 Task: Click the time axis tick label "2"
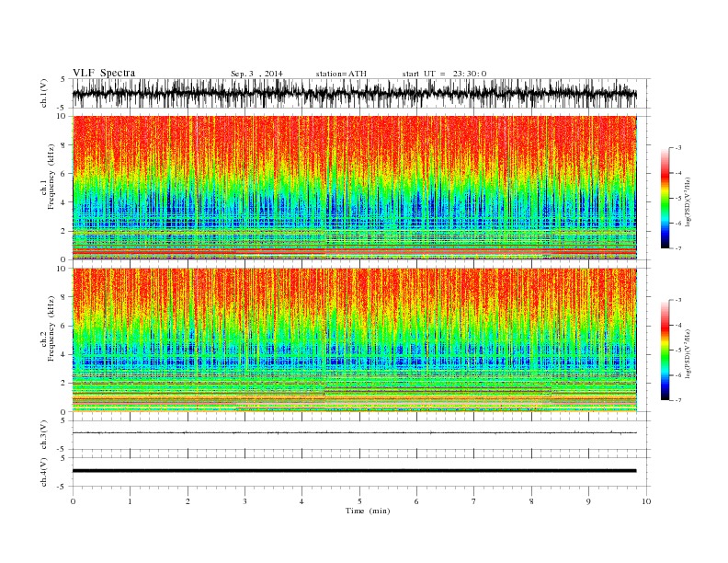click(188, 501)
